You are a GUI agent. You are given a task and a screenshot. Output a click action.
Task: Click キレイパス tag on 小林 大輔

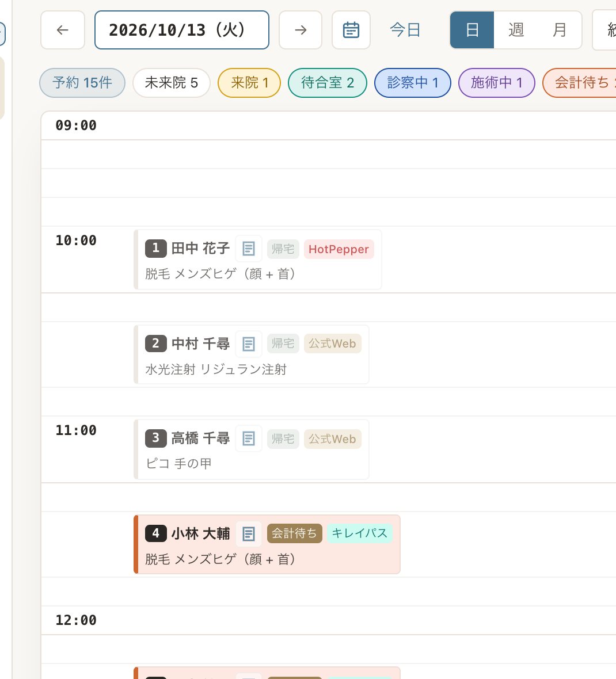(x=360, y=533)
